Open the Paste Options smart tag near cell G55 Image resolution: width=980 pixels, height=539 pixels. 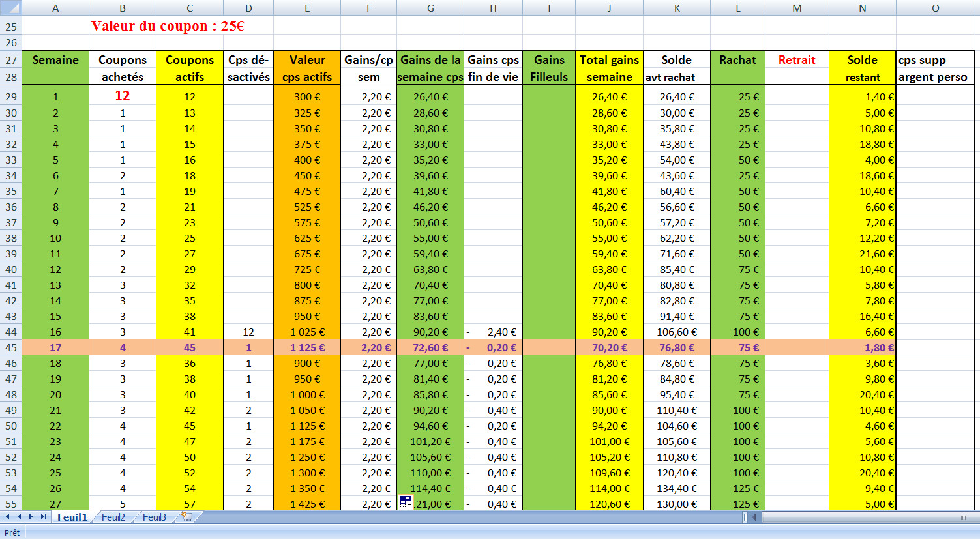[405, 501]
